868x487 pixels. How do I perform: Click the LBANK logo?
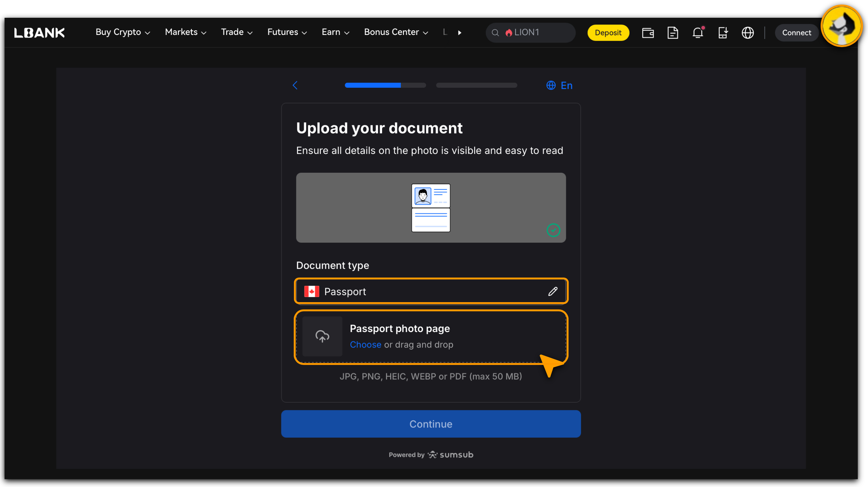pos(39,33)
